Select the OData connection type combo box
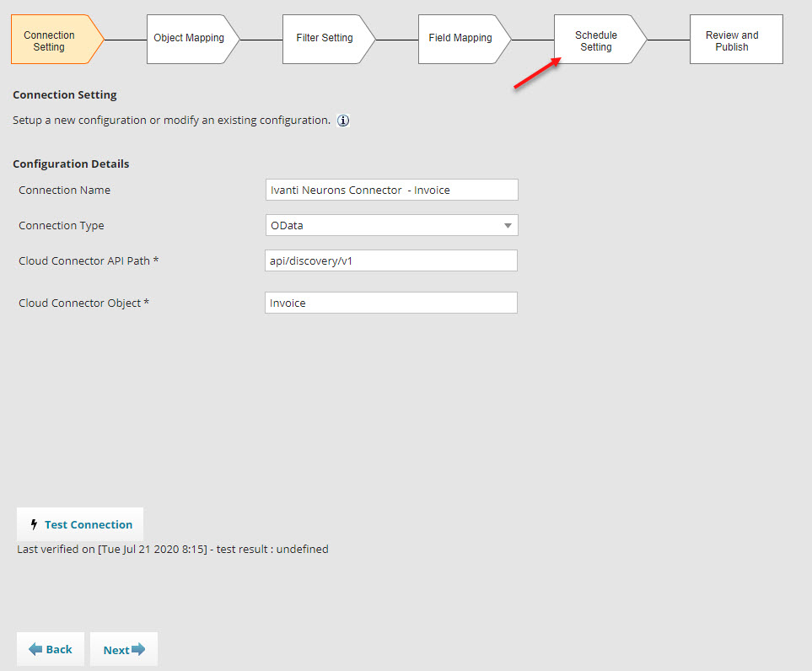 point(391,225)
